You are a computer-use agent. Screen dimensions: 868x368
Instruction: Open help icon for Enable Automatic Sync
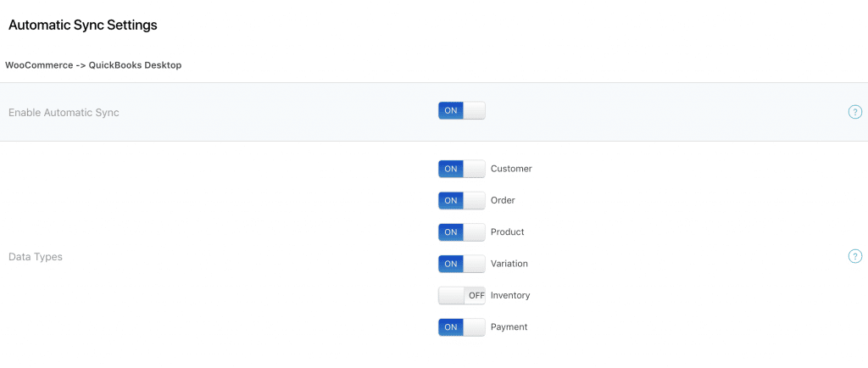(x=854, y=112)
